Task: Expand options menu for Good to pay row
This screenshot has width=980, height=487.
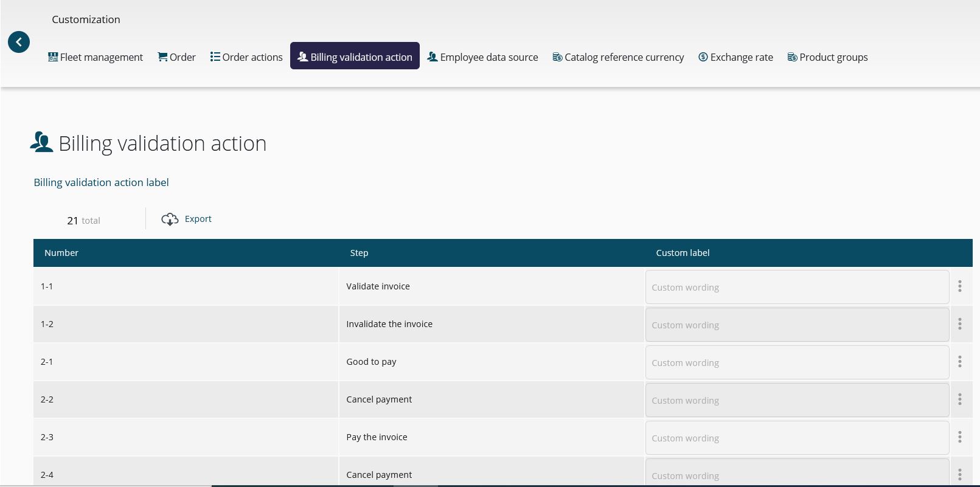Action: (960, 362)
